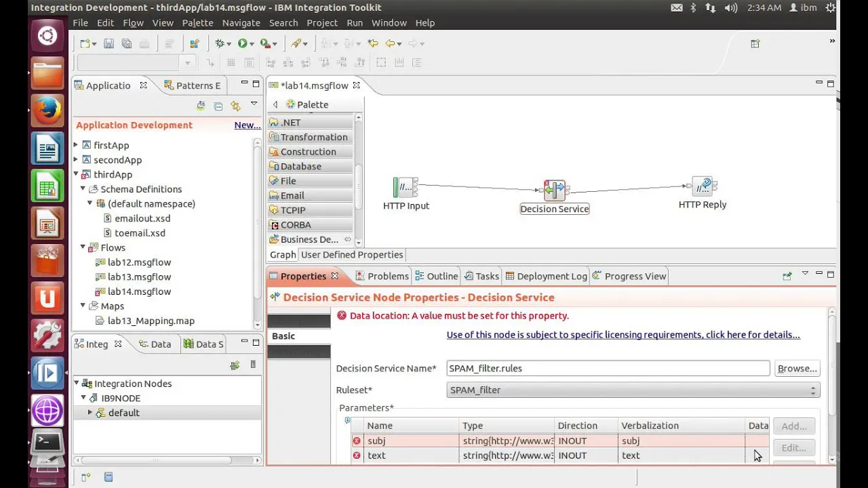Viewport: 868px width, 488px height.
Task: Click the search flashlight toolbar icon
Action: pos(296,43)
